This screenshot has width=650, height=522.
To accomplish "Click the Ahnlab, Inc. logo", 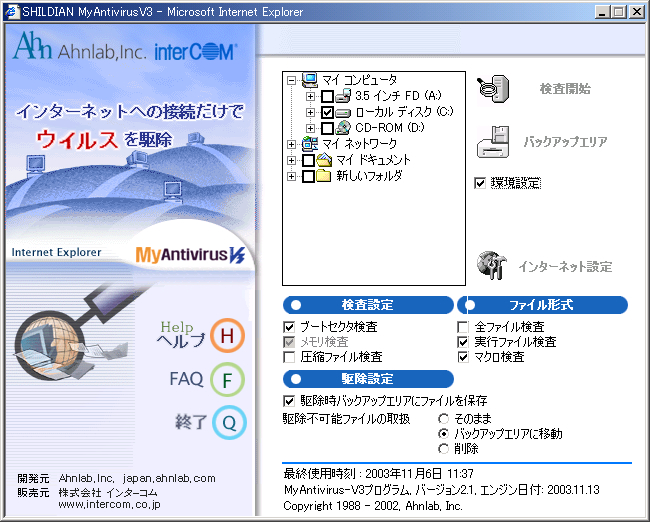I will [80, 46].
